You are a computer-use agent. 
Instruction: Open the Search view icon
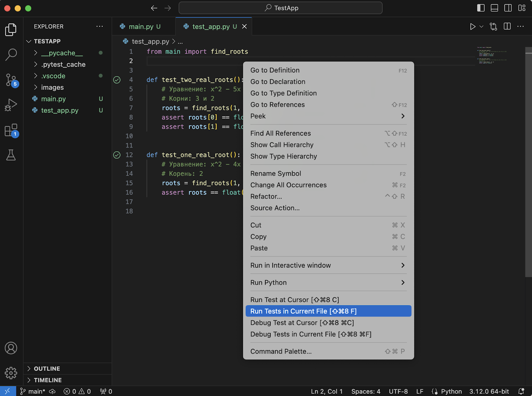[x=11, y=55]
